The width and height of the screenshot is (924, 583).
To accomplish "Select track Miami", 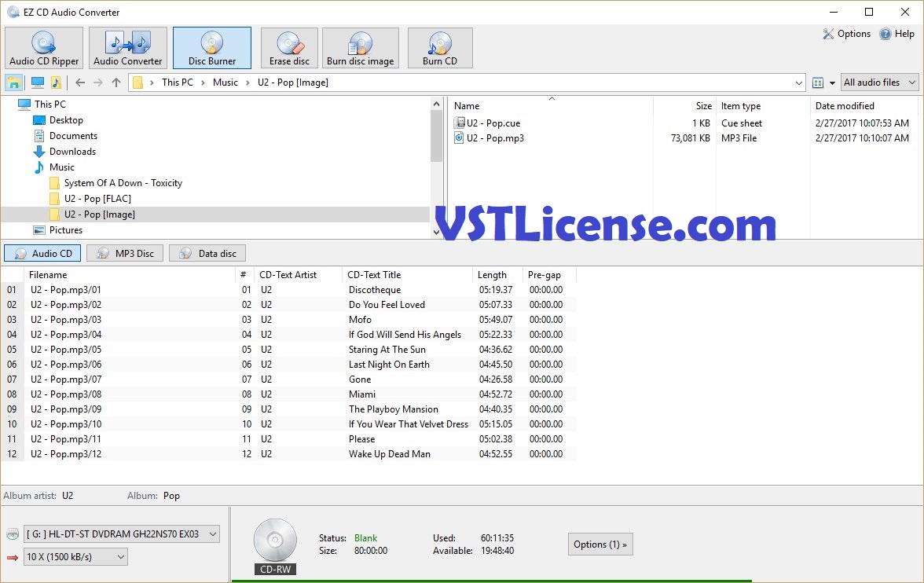I will click(361, 394).
